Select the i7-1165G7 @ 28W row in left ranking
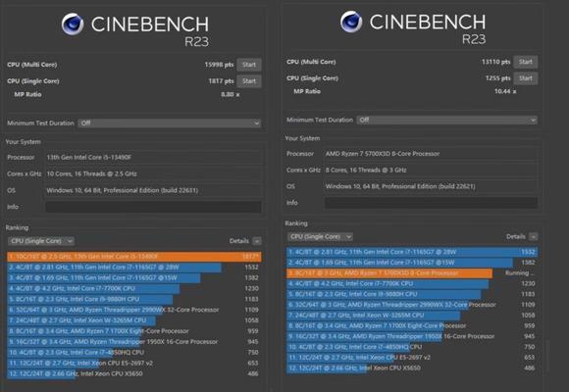Viewport: 569px width, 392px height. coord(134,268)
